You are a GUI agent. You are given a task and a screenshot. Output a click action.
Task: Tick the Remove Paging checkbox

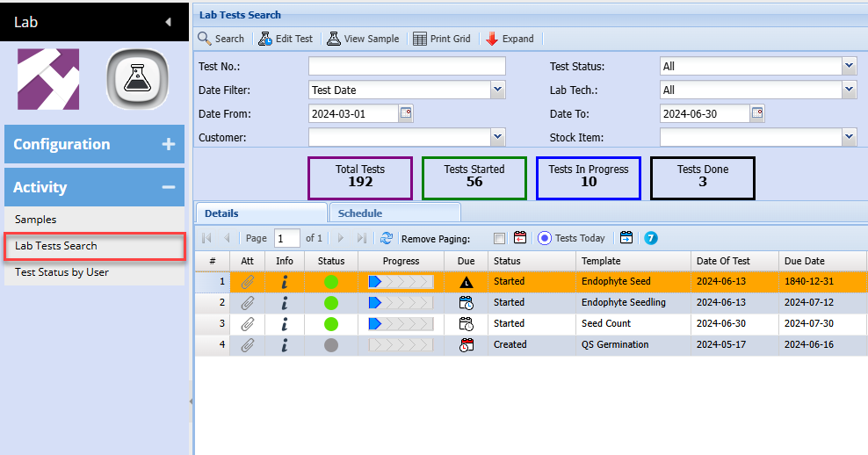tap(499, 238)
